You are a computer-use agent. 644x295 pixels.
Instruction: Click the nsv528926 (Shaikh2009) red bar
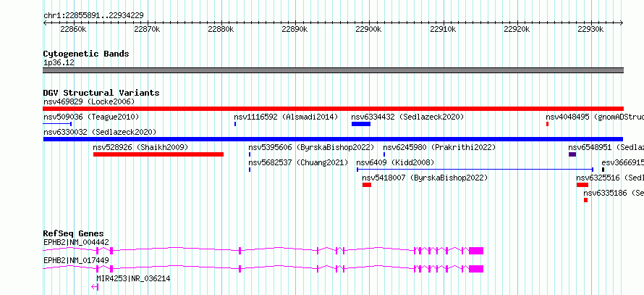(x=158, y=154)
